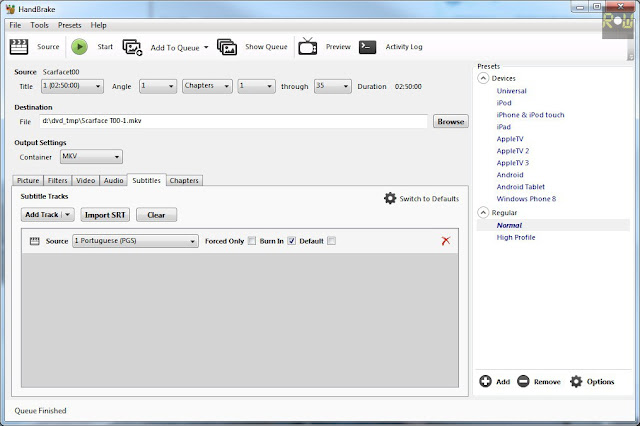Image resolution: width=640 pixels, height=426 pixels.
Task: Select the High Profile preset
Action: point(516,237)
